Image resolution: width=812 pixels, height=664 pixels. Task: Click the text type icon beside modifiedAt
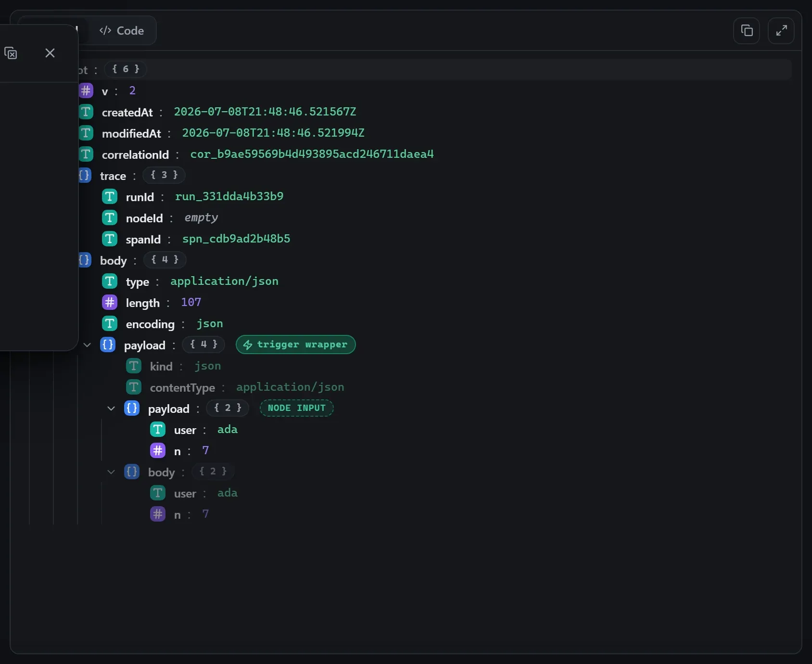(86, 133)
